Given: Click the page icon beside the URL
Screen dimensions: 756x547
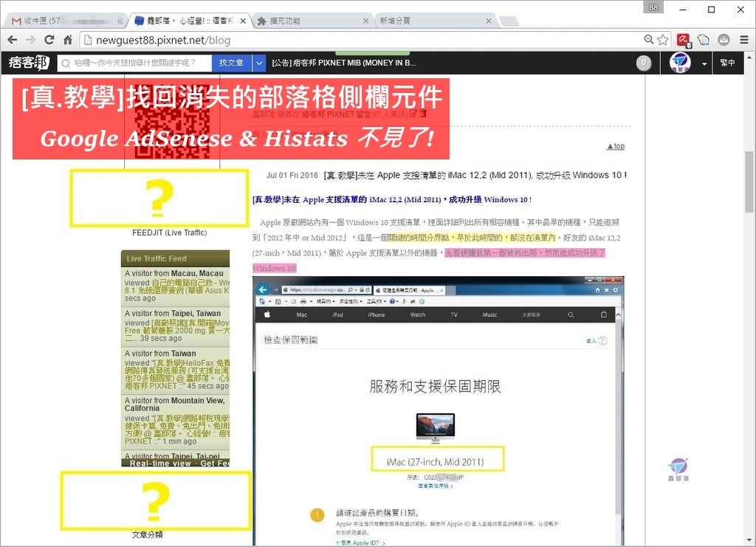Looking at the screenshot, I should coord(88,40).
